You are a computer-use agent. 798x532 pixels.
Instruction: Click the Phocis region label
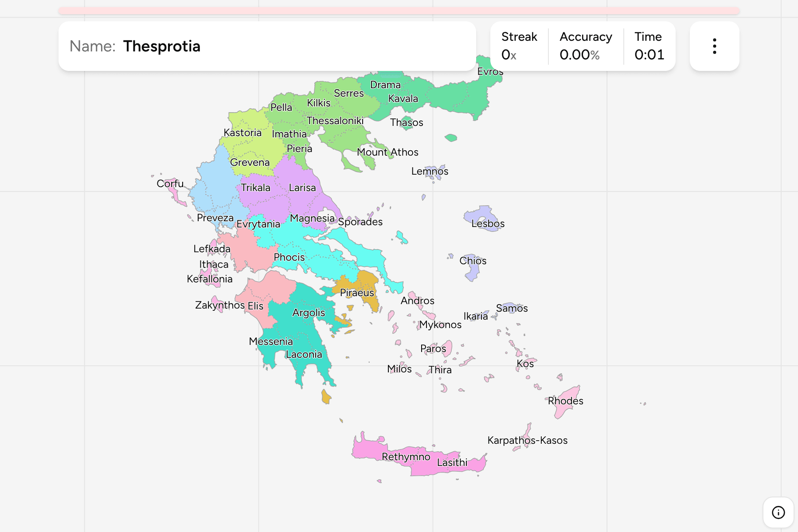pyautogui.click(x=289, y=257)
